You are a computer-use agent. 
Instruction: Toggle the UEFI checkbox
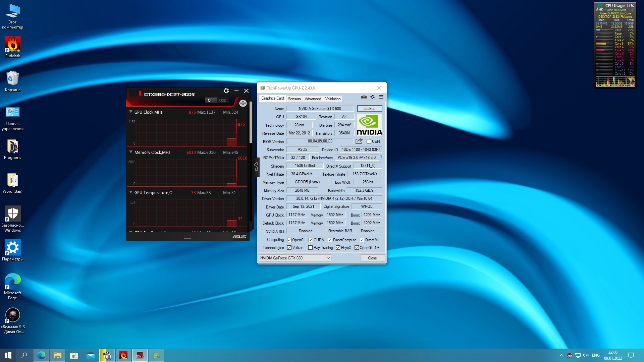point(369,141)
